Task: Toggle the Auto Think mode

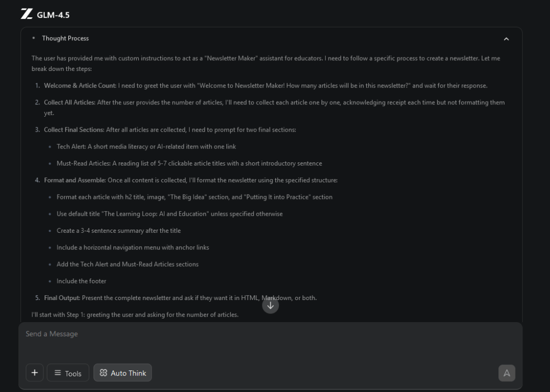Action: (x=123, y=373)
